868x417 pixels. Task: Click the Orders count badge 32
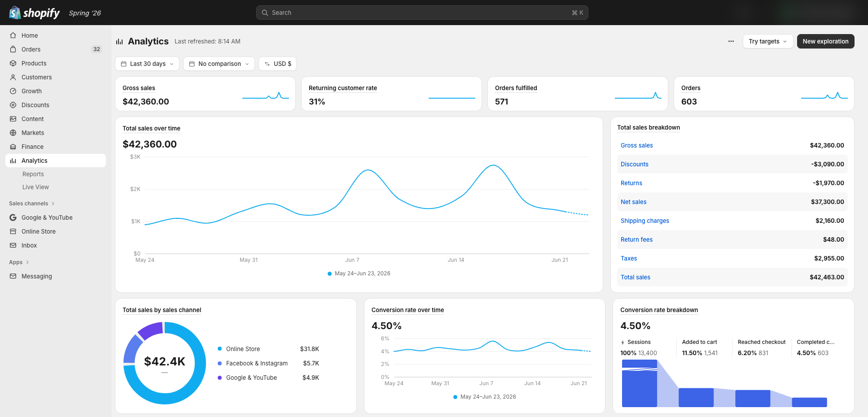tap(96, 49)
